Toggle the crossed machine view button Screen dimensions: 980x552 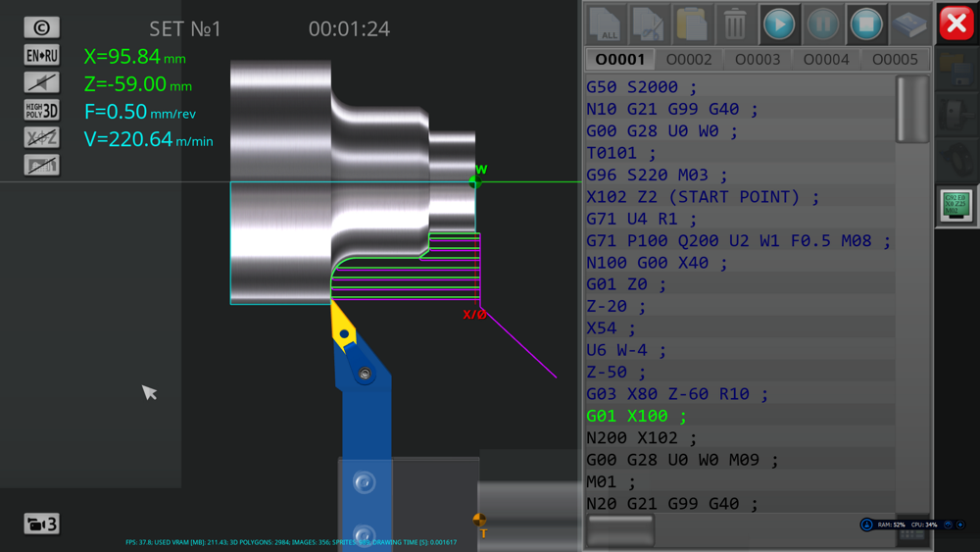[x=42, y=165]
